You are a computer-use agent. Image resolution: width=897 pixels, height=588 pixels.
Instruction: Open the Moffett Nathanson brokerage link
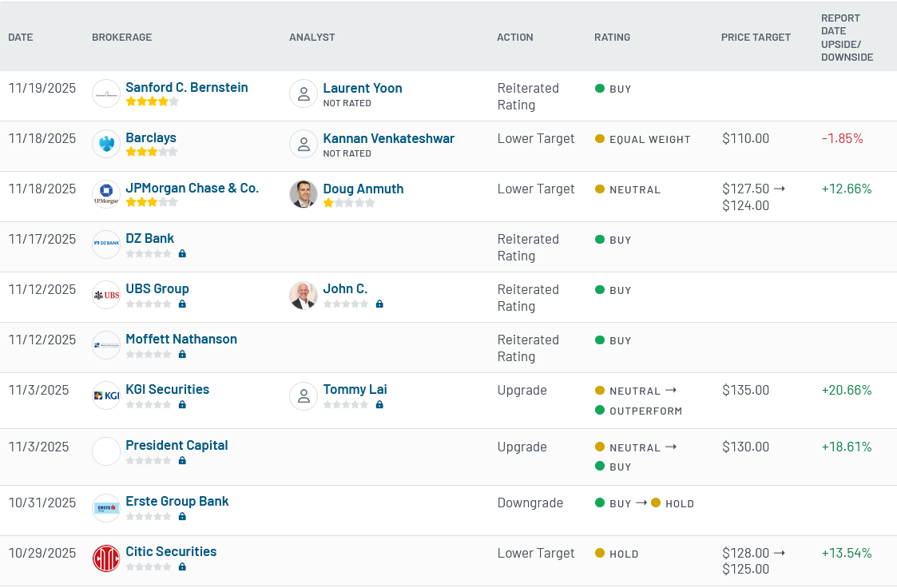181,340
